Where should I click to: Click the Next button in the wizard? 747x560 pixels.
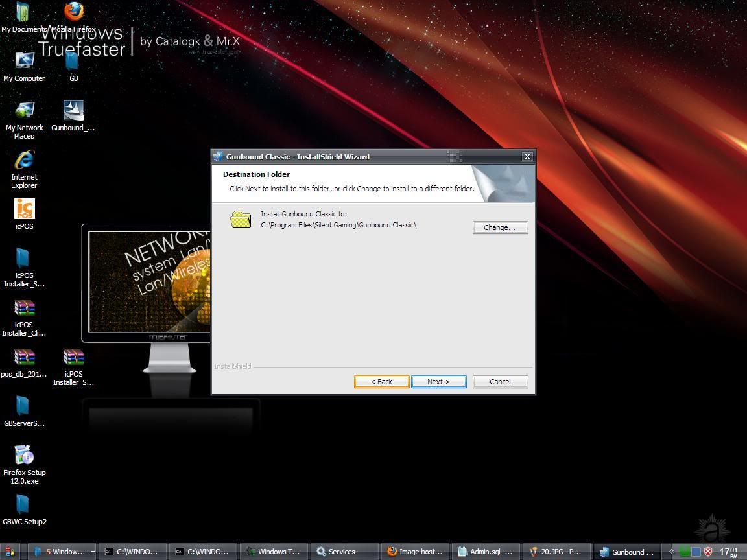tap(438, 382)
